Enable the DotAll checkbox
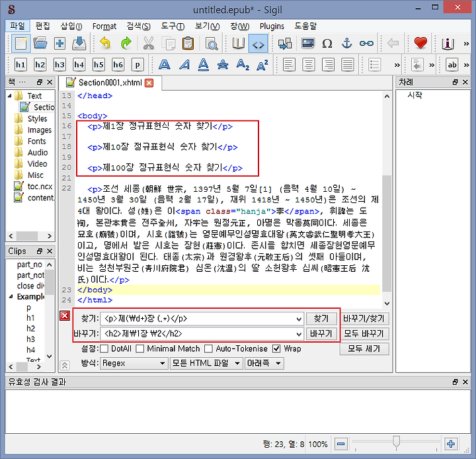This screenshot has height=459, width=476. (x=104, y=349)
